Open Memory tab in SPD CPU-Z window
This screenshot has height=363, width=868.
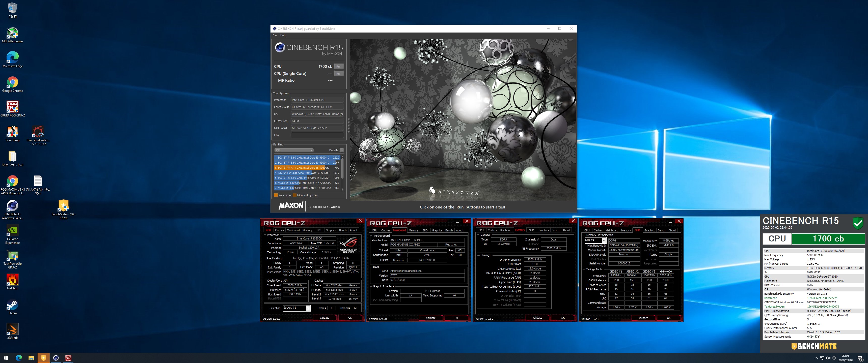(626, 230)
